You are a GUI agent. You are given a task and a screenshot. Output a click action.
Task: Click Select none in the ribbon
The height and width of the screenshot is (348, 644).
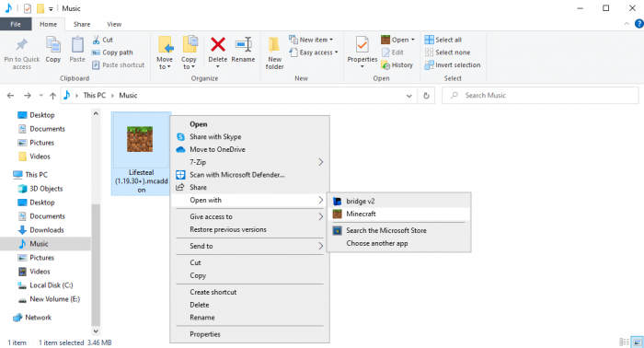[447, 52]
